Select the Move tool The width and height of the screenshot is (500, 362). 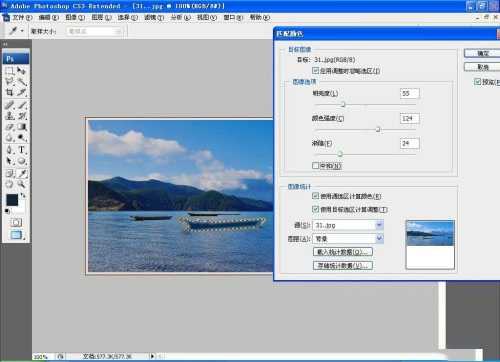click(22, 70)
